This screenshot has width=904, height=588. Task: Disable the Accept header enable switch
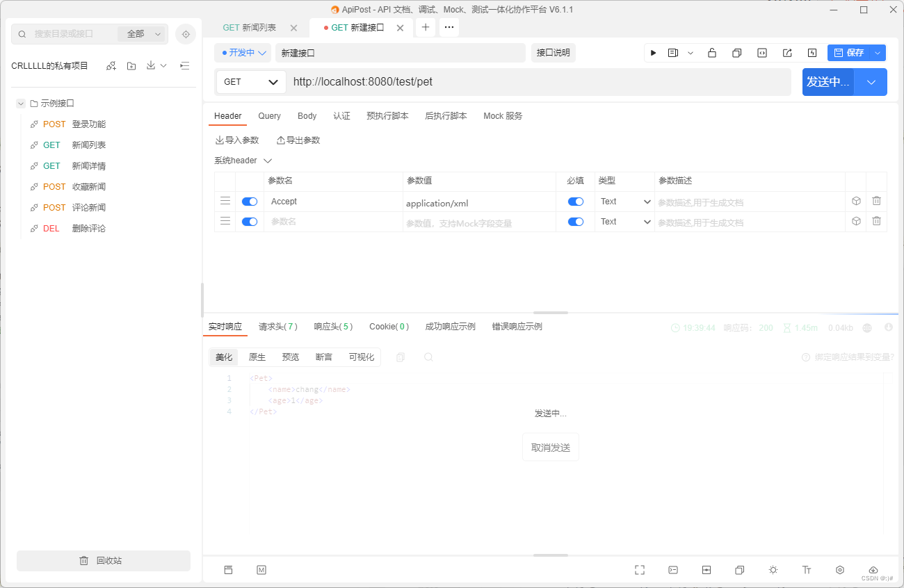coord(250,202)
